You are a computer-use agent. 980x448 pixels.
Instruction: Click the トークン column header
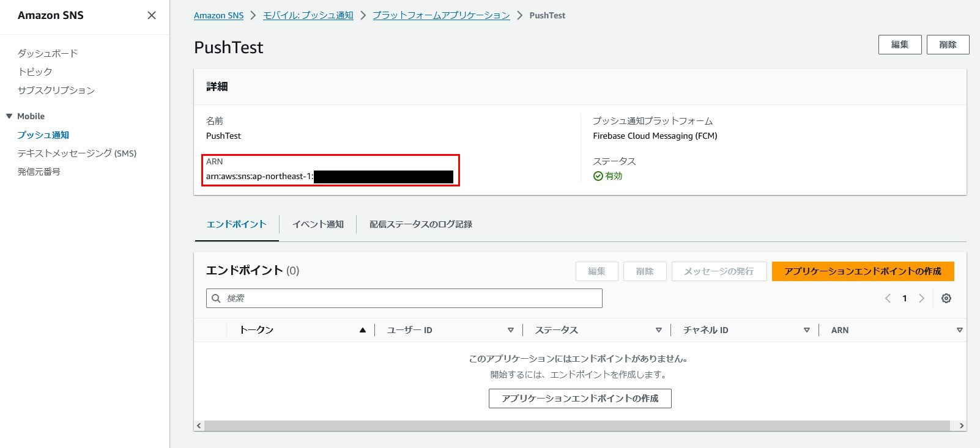click(256, 330)
